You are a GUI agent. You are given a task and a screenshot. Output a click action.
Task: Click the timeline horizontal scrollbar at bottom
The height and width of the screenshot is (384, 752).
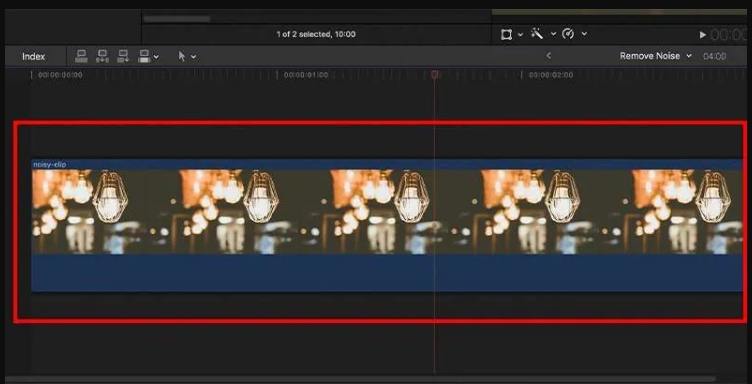[x=361, y=379]
